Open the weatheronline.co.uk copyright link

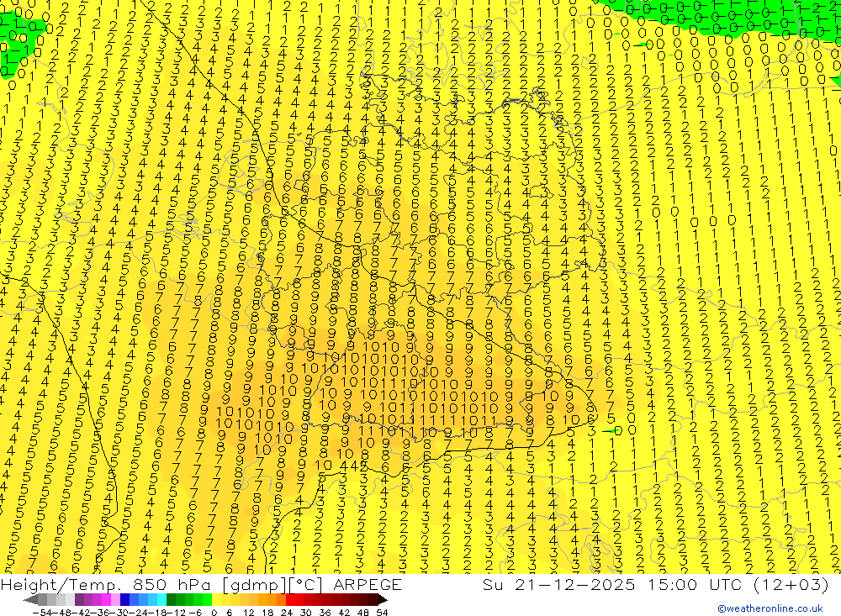(770, 608)
